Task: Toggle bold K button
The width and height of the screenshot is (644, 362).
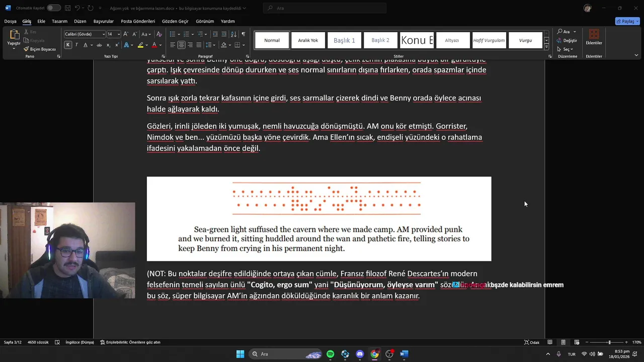Action: [68, 45]
